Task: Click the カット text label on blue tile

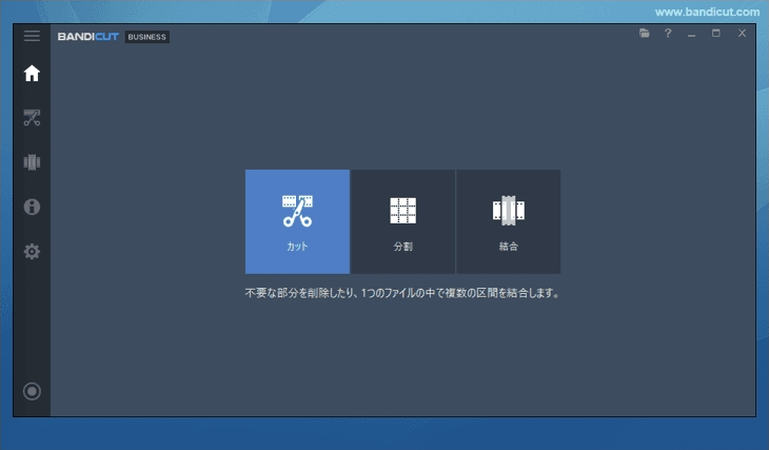Action: click(x=297, y=246)
